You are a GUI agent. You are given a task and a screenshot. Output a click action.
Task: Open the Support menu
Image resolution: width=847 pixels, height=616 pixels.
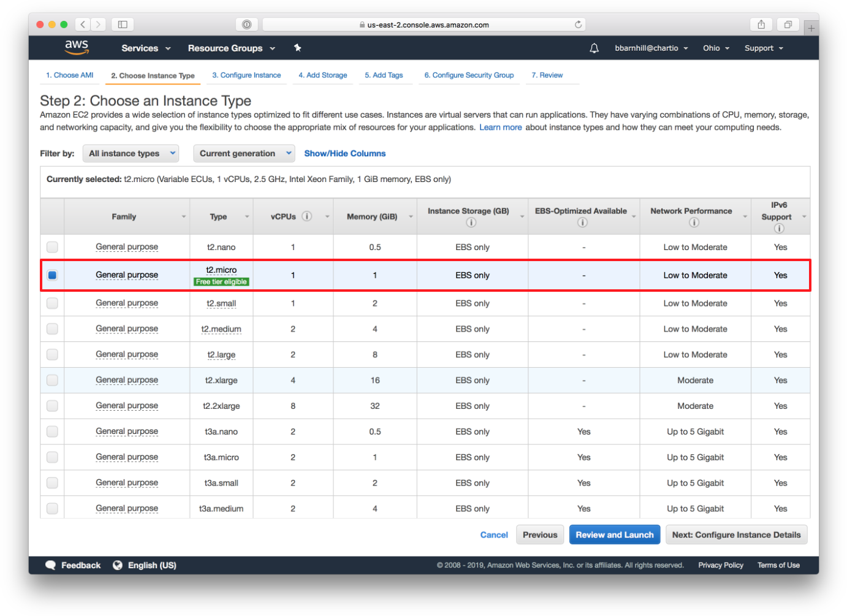(764, 48)
